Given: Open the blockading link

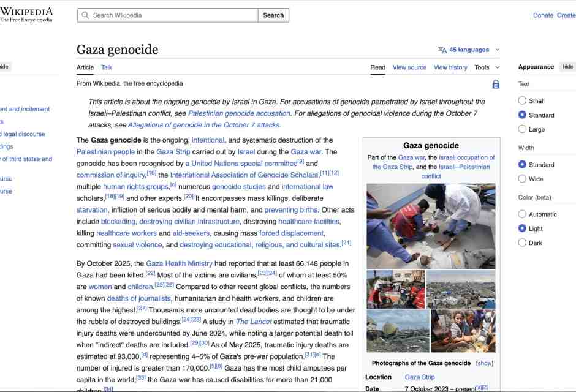Looking at the screenshot, I should pyautogui.click(x=118, y=222).
